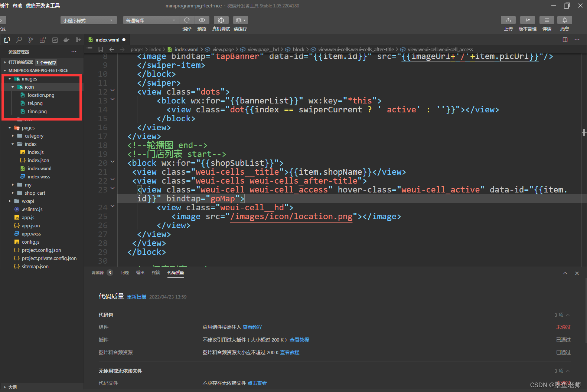Screen dimensions: 587x392
Task: Maximize the bottom panel chevron
Action: (x=565, y=273)
